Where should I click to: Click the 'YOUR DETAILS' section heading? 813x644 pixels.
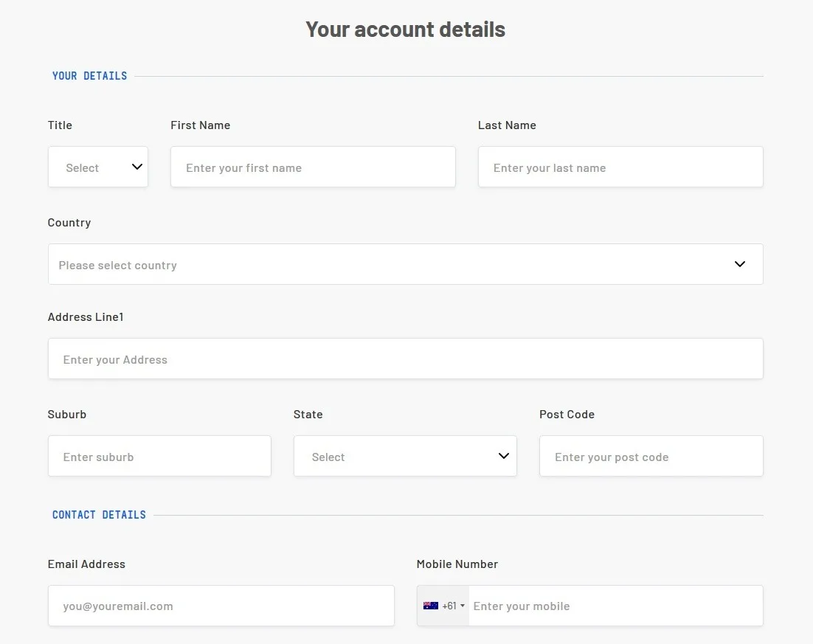pyautogui.click(x=89, y=76)
